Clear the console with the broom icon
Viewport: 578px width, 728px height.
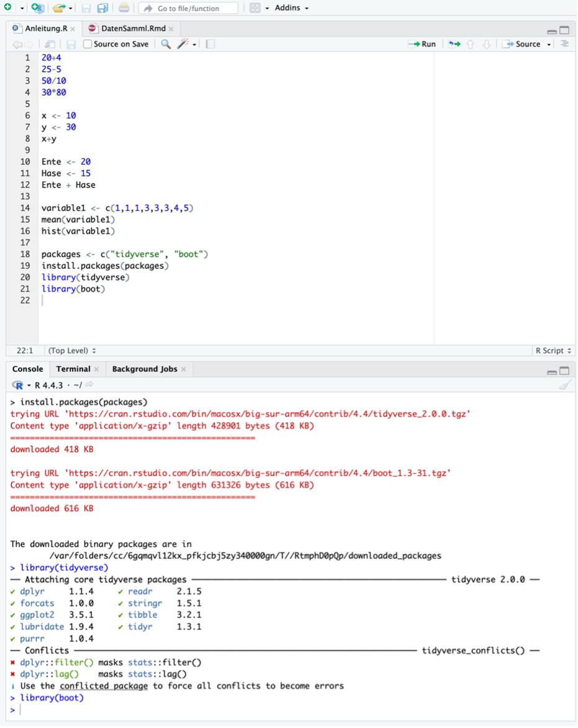(x=564, y=385)
